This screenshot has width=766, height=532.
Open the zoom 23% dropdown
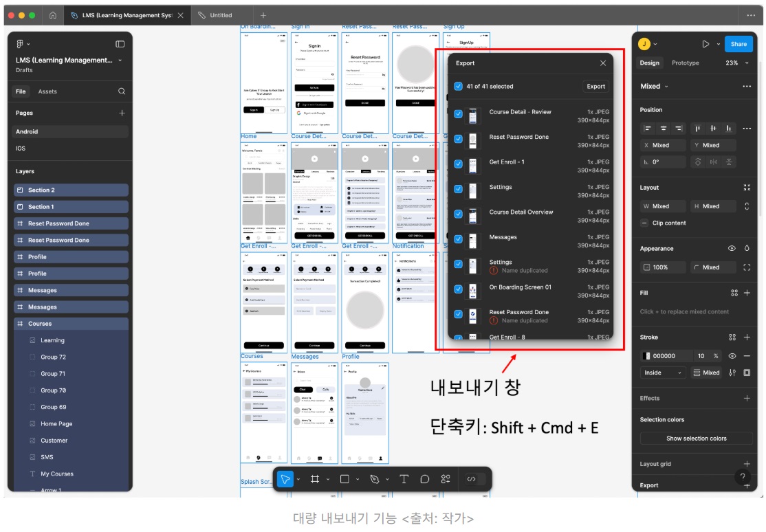coord(737,63)
